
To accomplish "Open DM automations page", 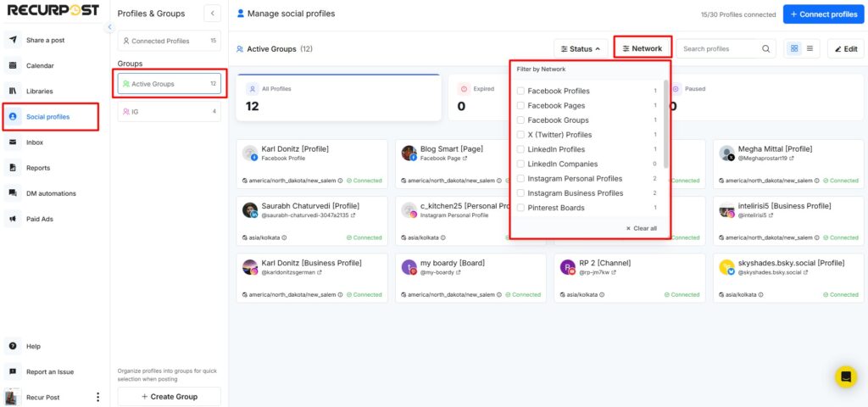I will [50, 193].
